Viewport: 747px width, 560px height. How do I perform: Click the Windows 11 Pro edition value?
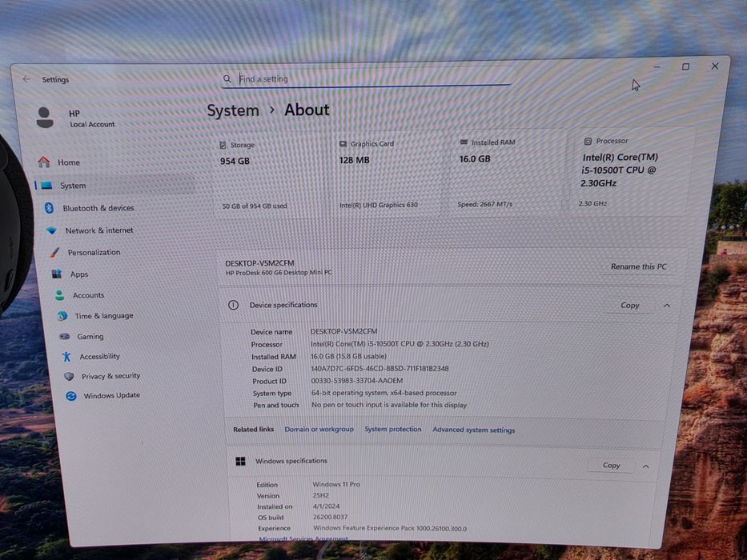pyautogui.click(x=336, y=484)
